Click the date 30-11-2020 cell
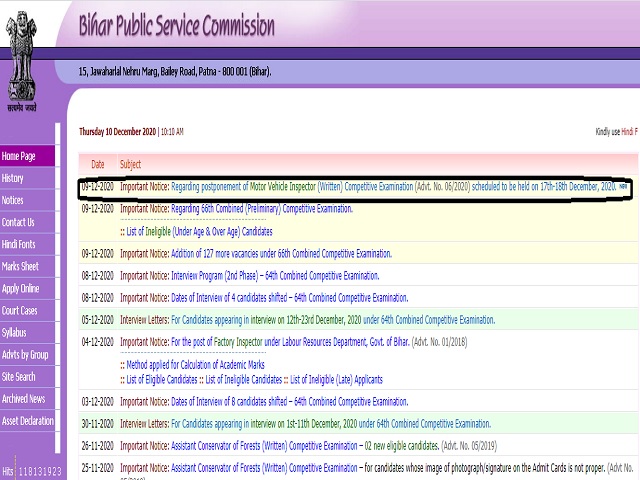Screen dimensions: 640x480 pos(98,424)
